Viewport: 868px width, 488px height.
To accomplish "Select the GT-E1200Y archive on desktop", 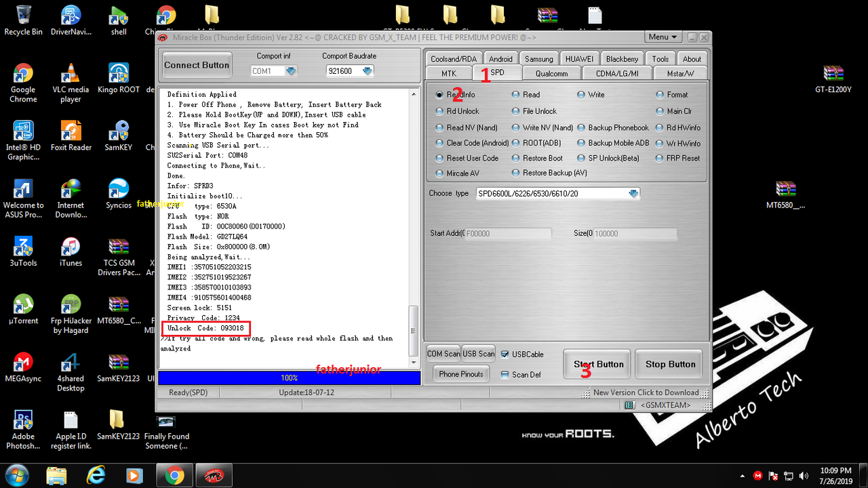I will [x=833, y=79].
